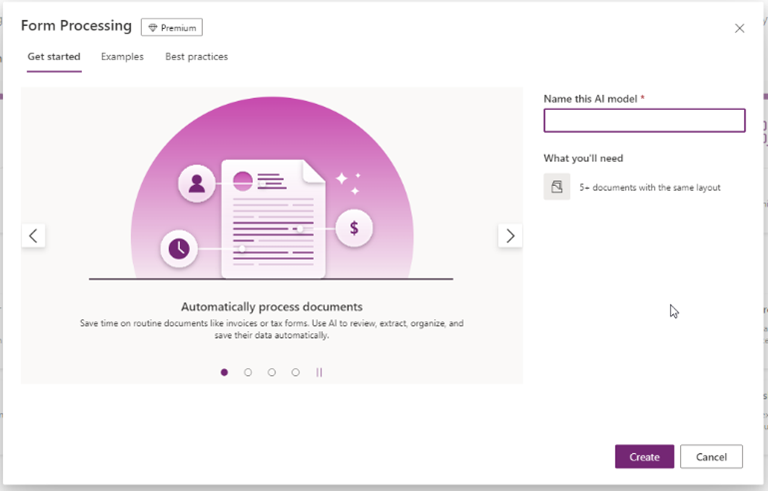Pause the carousel autoplay
The width and height of the screenshot is (768, 491).
319,372
